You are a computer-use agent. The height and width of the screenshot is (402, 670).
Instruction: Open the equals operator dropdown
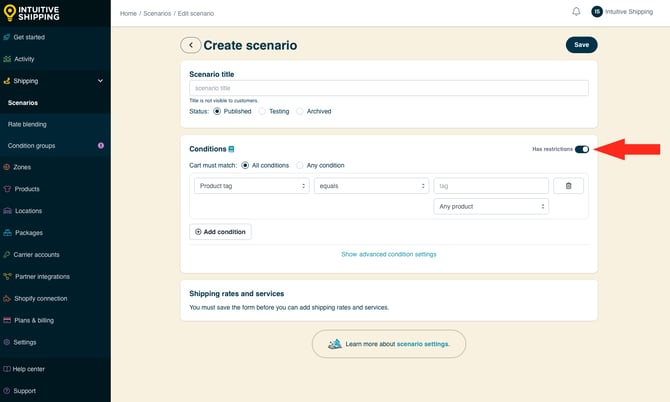click(x=371, y=186)
